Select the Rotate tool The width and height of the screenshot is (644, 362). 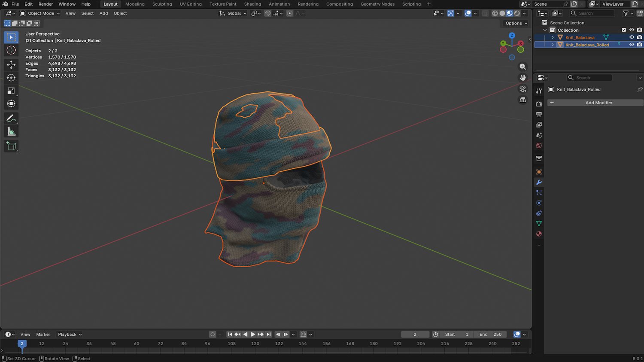(11, 78)
